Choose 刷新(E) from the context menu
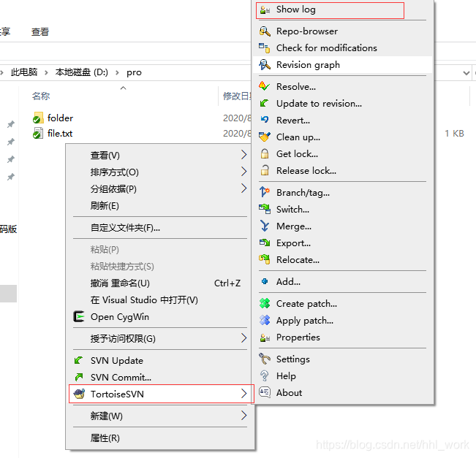476x458 pixels. [105, 206]
